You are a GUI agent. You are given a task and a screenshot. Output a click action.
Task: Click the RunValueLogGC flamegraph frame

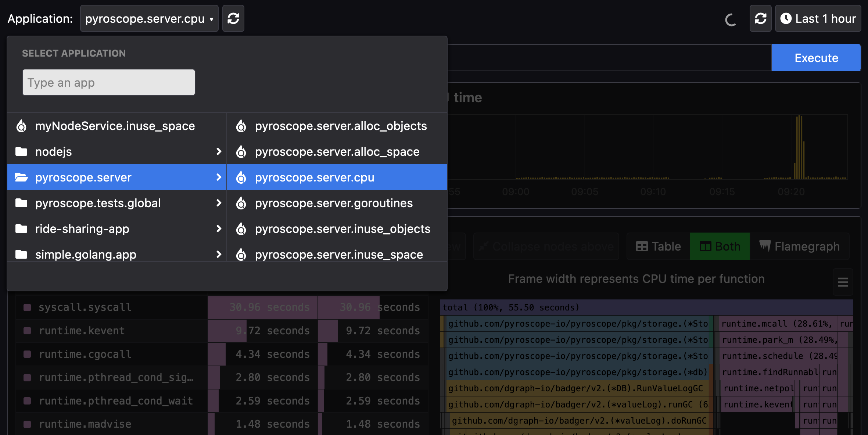[577, 388]
